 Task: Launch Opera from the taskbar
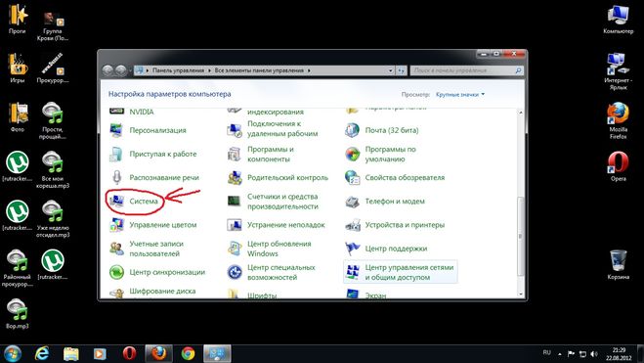pyautogui.click(x=129, y=353)
